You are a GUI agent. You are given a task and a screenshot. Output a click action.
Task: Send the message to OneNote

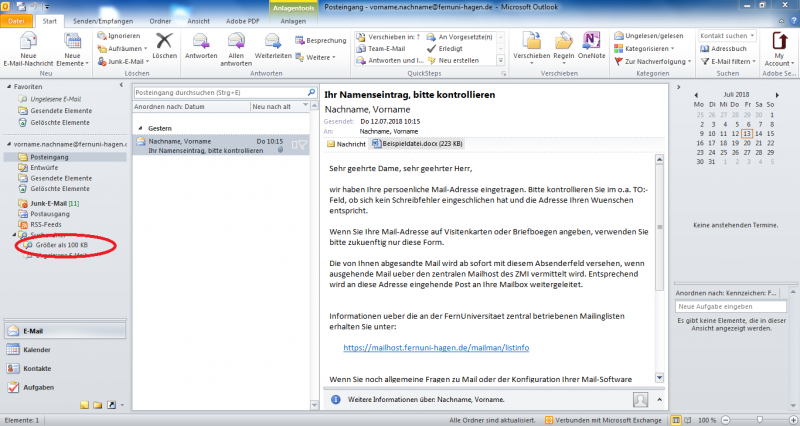pyautogui.click(x=591, y=46)
